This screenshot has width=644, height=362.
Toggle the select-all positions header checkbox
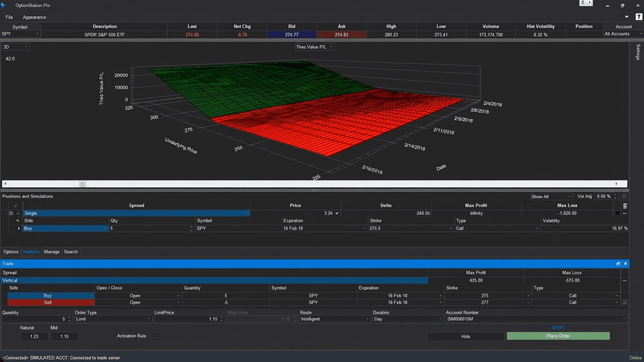pyautogui.click(x=16, y=205)
